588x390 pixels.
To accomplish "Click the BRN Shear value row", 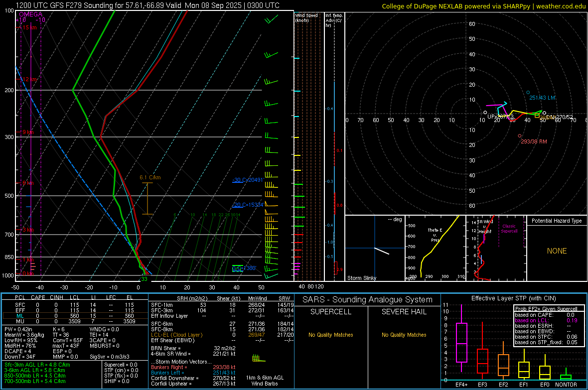I will click(193, 348).
